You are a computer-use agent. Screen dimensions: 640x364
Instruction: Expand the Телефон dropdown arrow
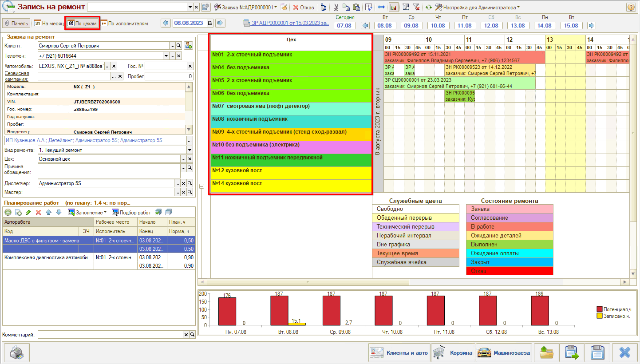tap(166, 56)
